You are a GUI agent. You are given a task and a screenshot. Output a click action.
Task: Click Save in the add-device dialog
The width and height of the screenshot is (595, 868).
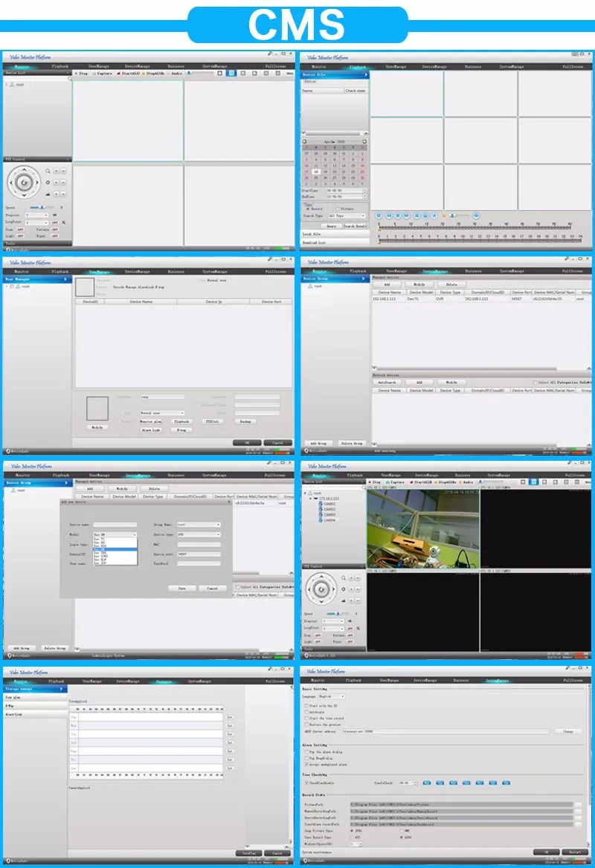[x=181, y=588]
